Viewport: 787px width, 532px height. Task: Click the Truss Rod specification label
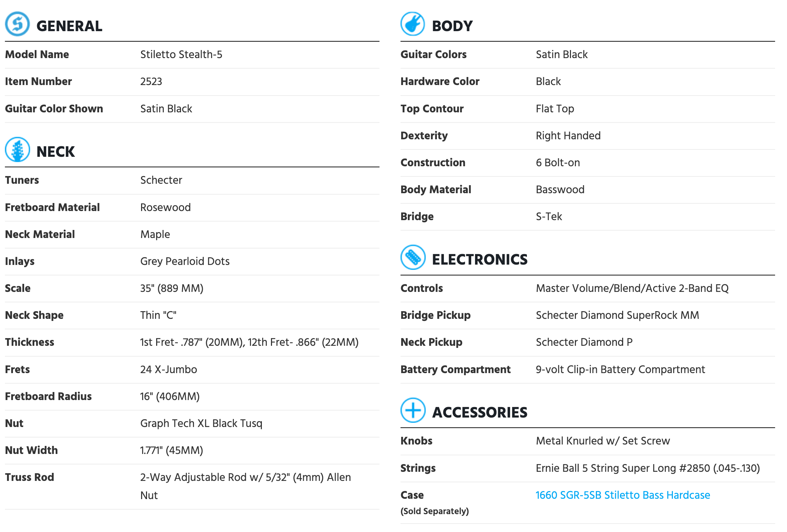coord(29,477)
